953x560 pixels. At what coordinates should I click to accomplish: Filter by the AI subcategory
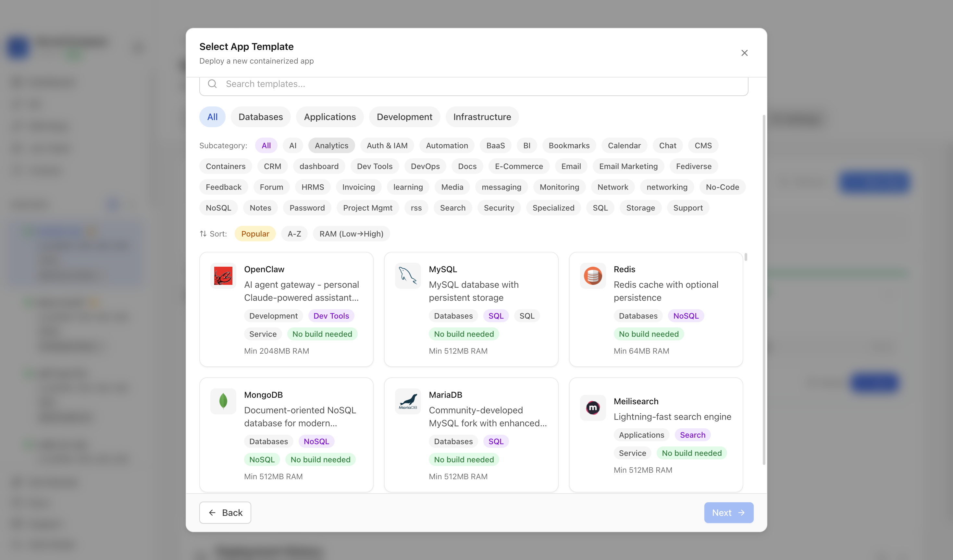[293, 145]
